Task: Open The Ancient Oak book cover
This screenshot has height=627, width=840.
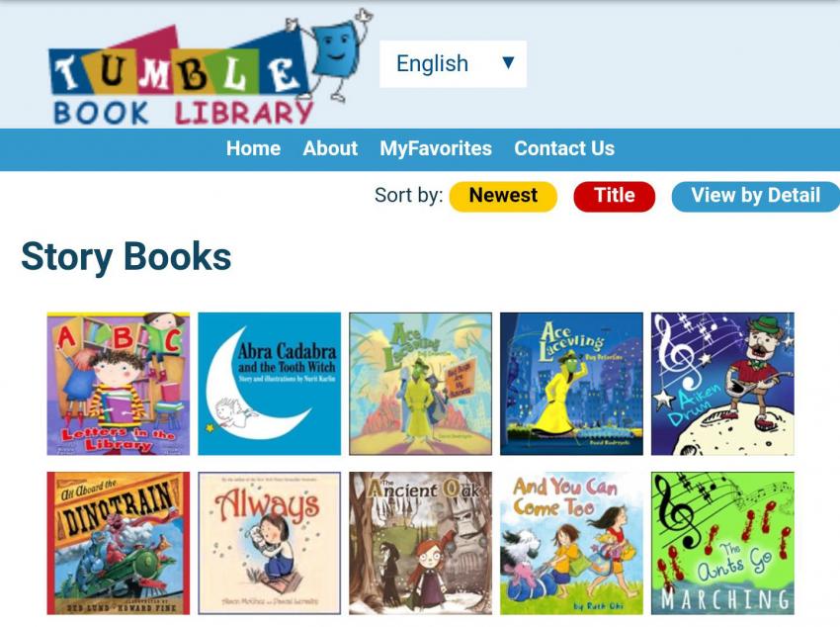Action: tap(421, 543)
